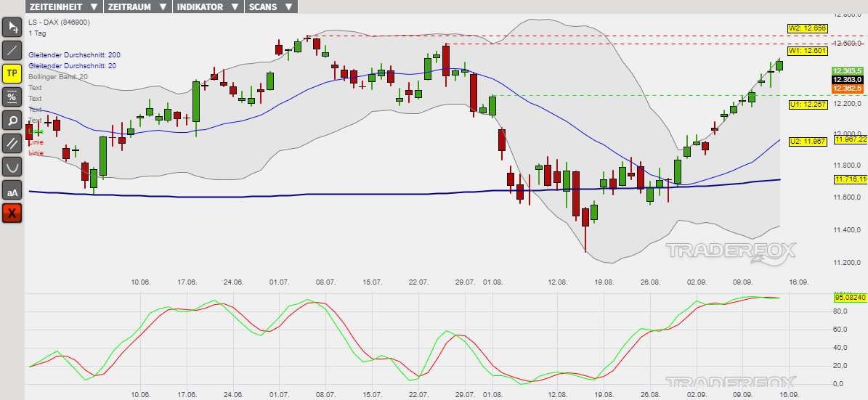Screen dimensions: 868x400
Task: Open the ZEITRAUM dropdown menu
Action: coord(138,7)
